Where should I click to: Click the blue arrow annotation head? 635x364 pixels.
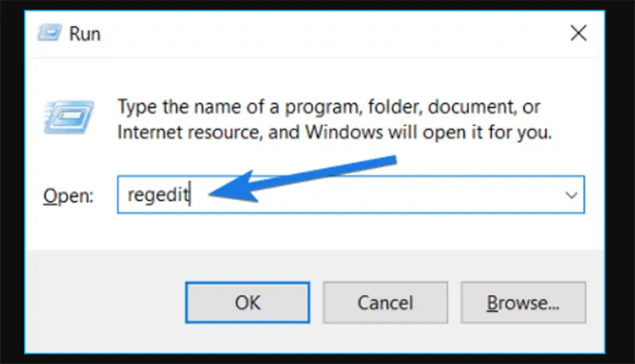pos(233,187)
